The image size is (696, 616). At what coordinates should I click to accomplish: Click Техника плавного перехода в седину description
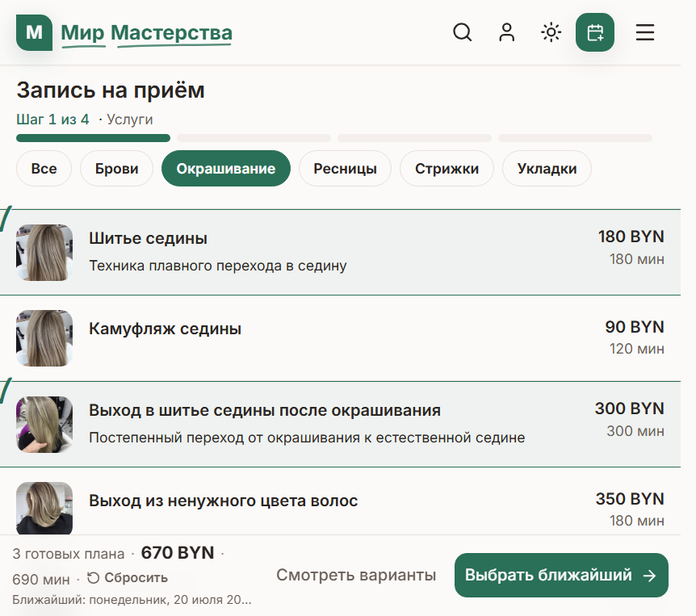218,266
